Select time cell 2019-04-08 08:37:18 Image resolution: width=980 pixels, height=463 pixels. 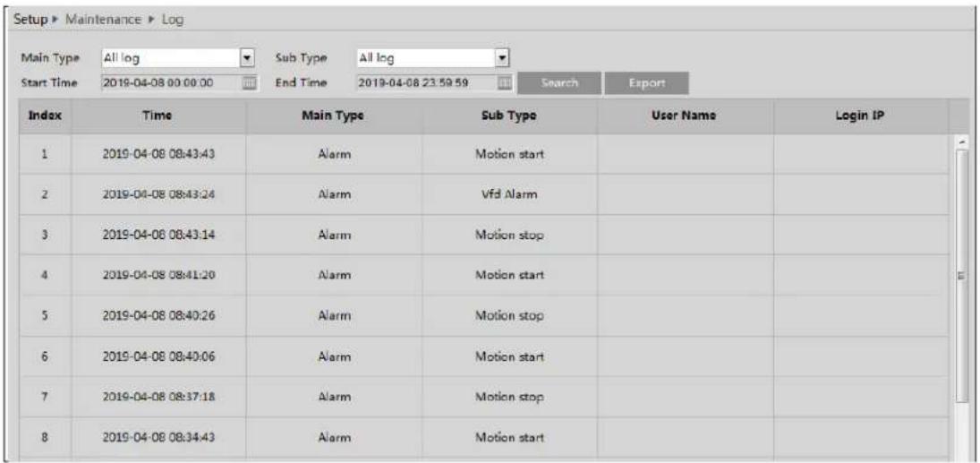tap(158, 397)
